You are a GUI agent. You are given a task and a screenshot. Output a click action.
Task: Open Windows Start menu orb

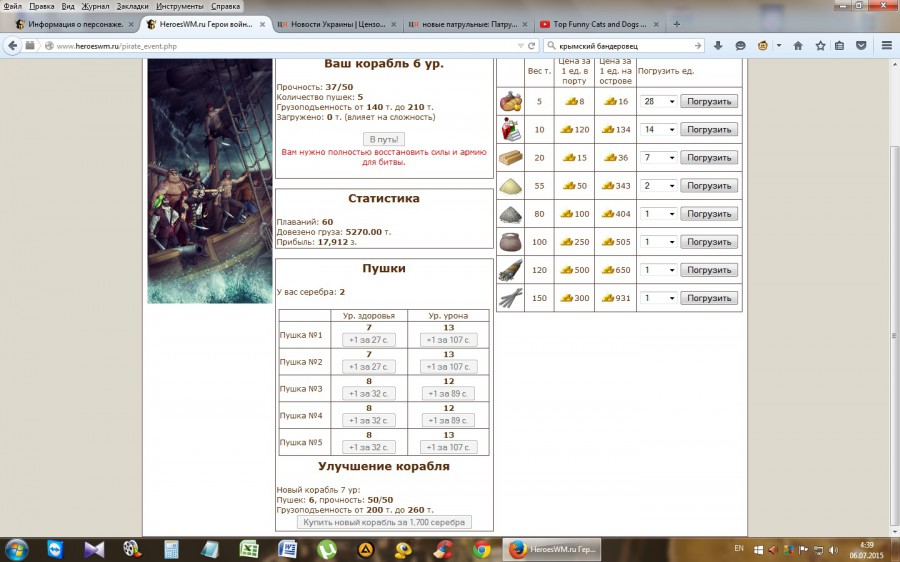point(17,549)
